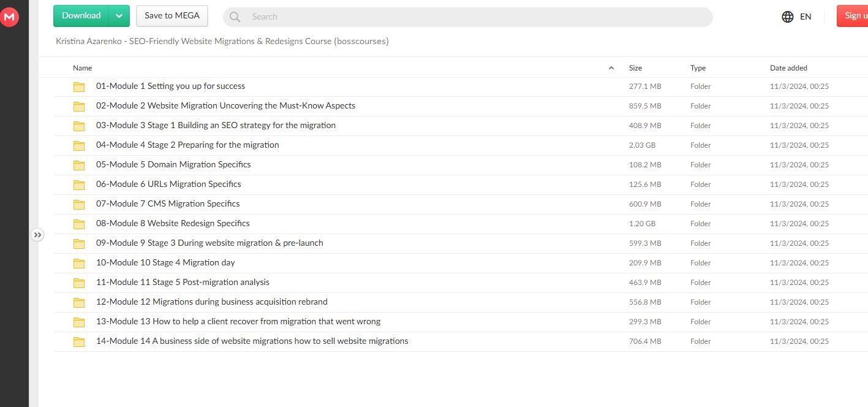The width and height of the screenshot is (868, 407).
Task: Select '06-Module 6 URLs Migration Specifics'
Action: coord(168,184)
